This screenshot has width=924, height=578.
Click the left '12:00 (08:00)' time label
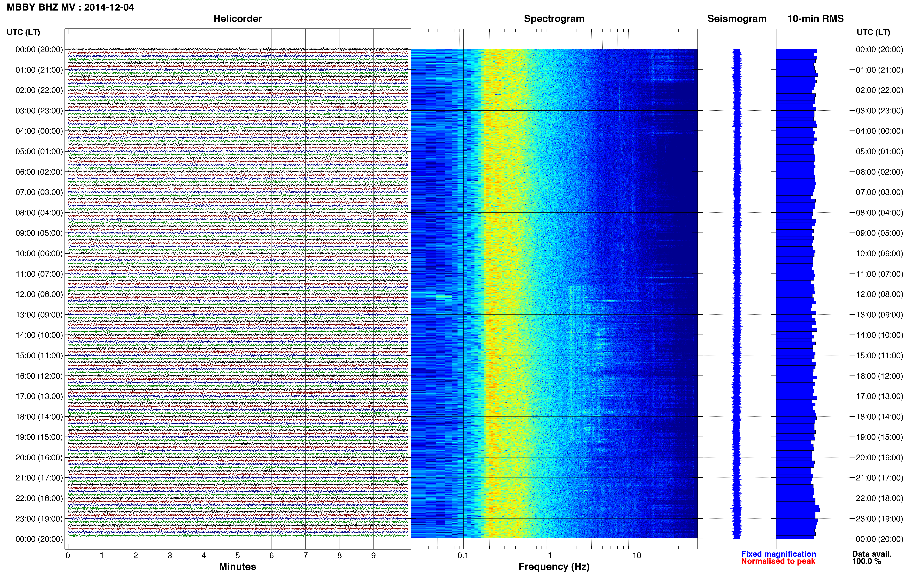(x=39, y=294)
